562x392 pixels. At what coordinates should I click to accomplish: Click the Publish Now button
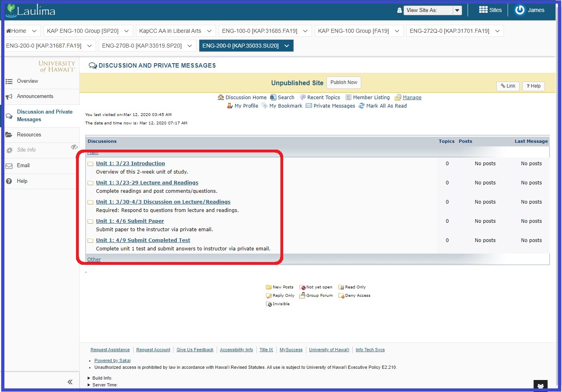344,82
